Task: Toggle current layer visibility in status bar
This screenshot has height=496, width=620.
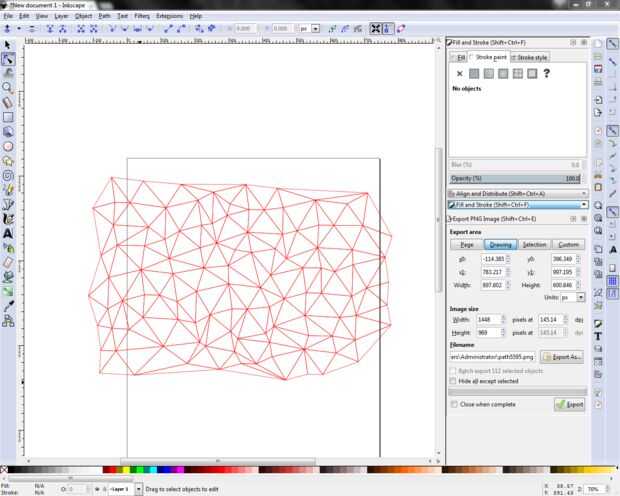Action: (x=97, y=489)
